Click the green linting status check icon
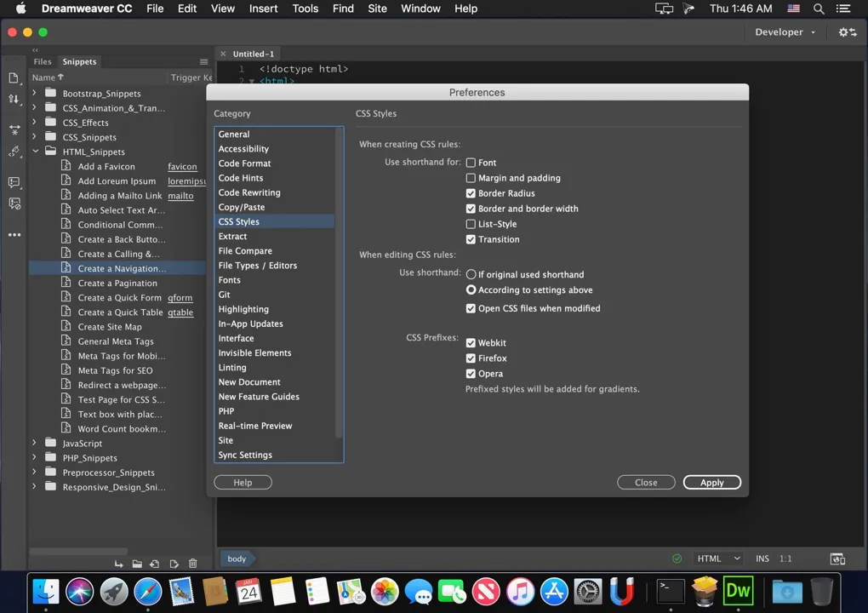The height and width of the screenshot is (613, 868). coord(677,559)
